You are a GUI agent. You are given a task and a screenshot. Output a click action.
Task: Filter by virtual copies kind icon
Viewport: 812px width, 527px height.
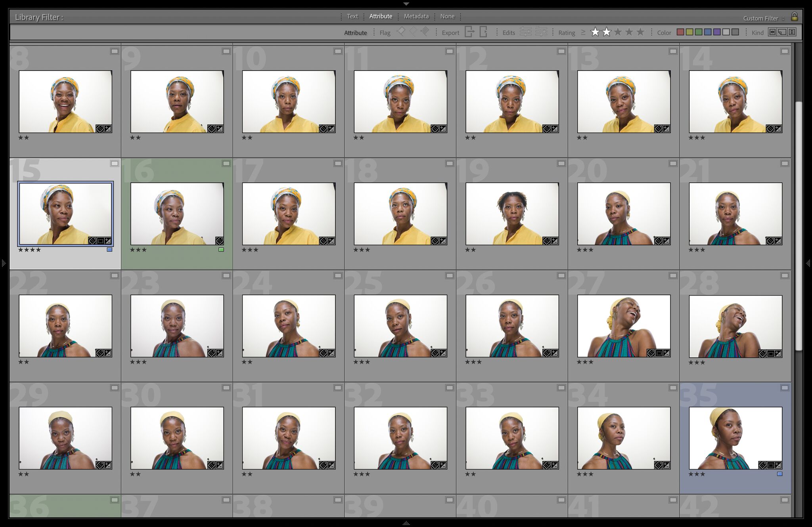[x=782, y=32]
